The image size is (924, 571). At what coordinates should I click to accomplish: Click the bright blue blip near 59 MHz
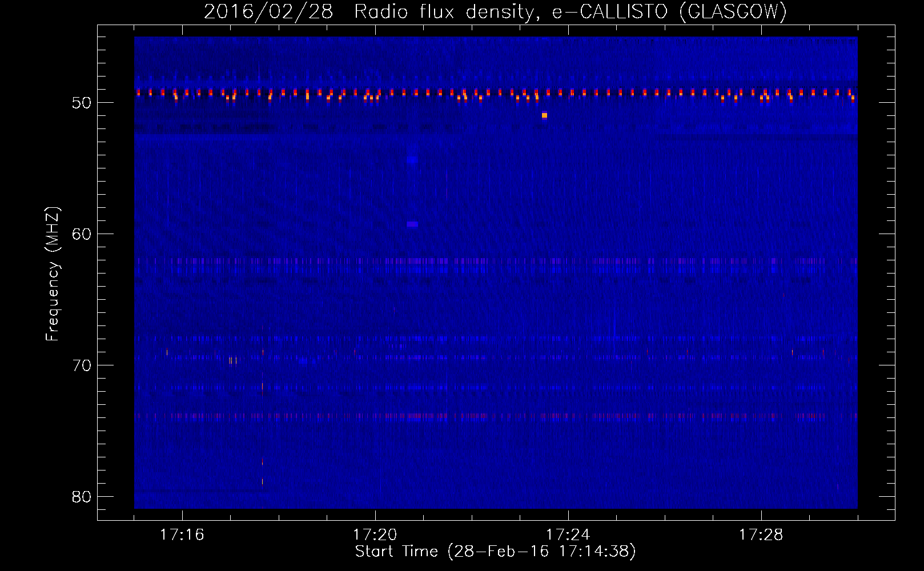(412, 224)
